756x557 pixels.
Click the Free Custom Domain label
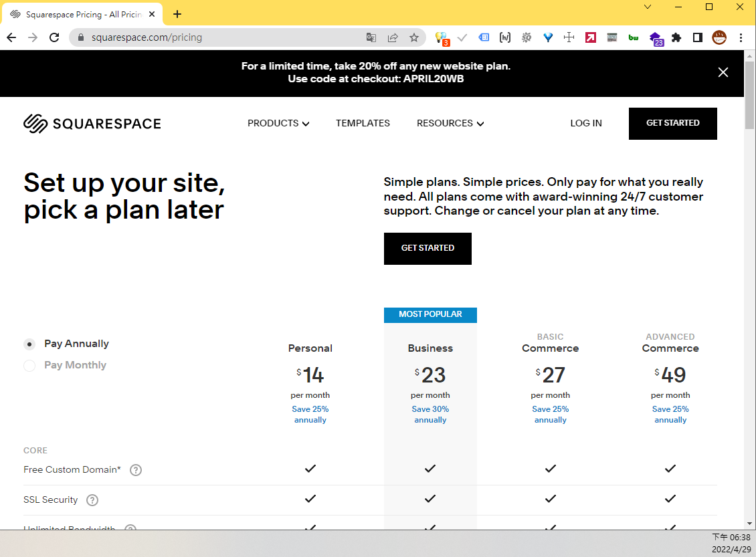click(x=72, y=470)
